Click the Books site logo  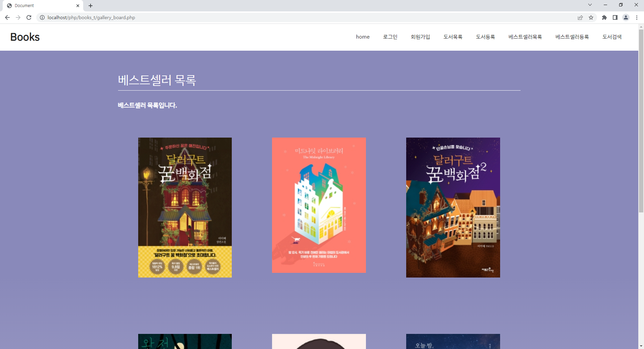pyautogui.click(x=25, y=37)
